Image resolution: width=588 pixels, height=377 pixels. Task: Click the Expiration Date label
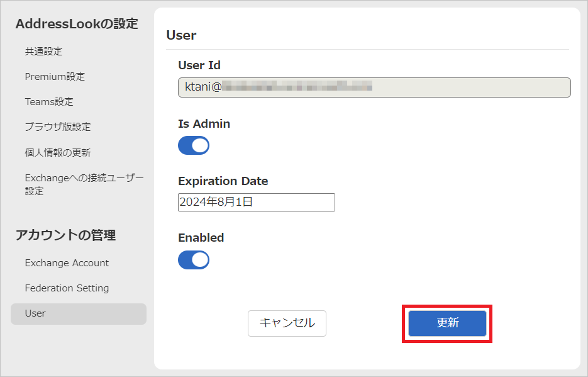click(223, 181)
